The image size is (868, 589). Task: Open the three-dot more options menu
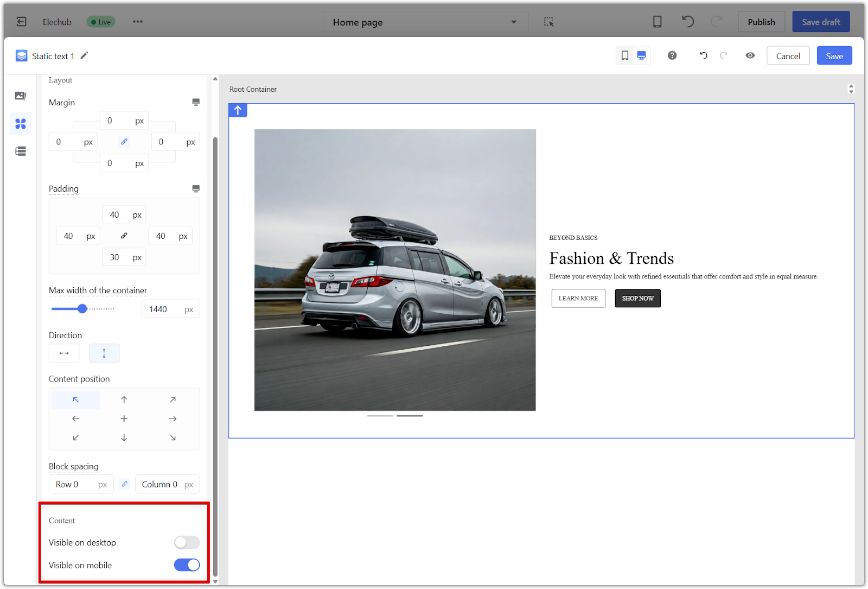(138, 22)
